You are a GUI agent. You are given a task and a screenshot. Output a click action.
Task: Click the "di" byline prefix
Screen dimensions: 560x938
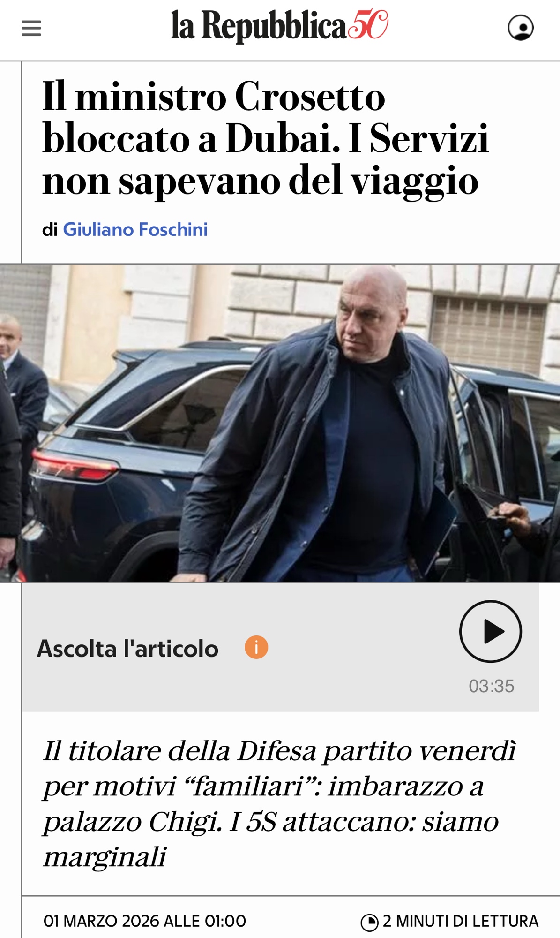click(x=50, y=230)
